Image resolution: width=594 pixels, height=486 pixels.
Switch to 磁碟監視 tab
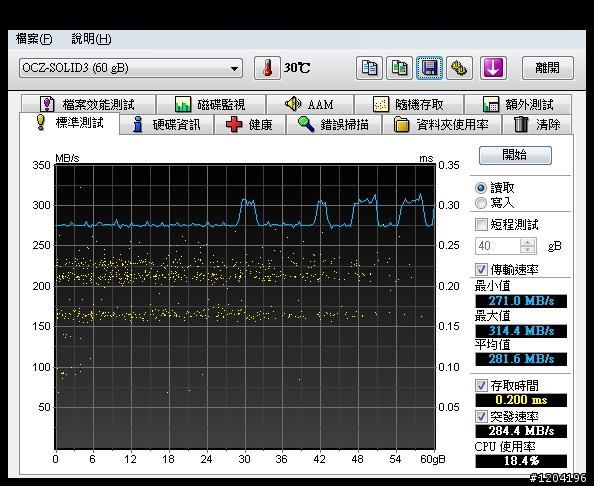coord(211,104)
